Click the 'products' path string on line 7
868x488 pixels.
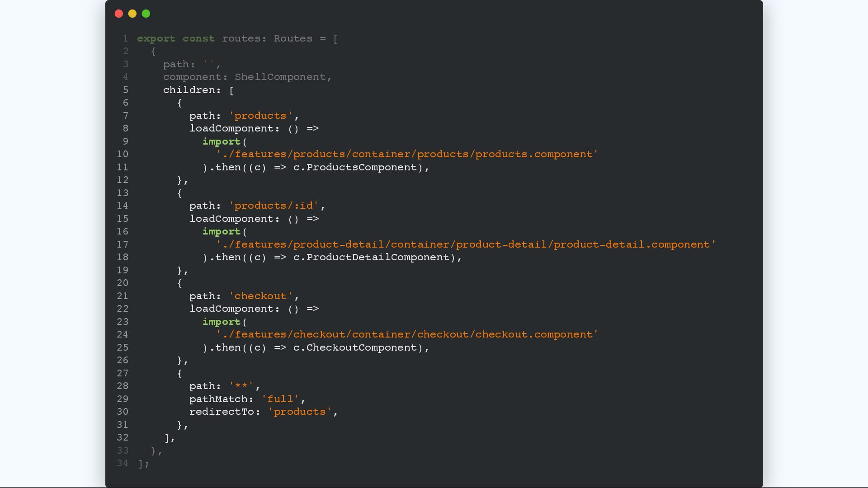261,116
